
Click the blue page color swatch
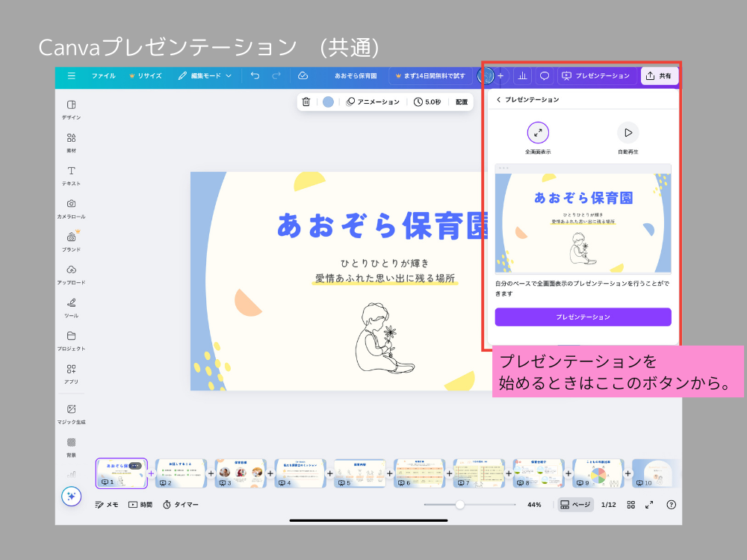click(x=328, y=102)
